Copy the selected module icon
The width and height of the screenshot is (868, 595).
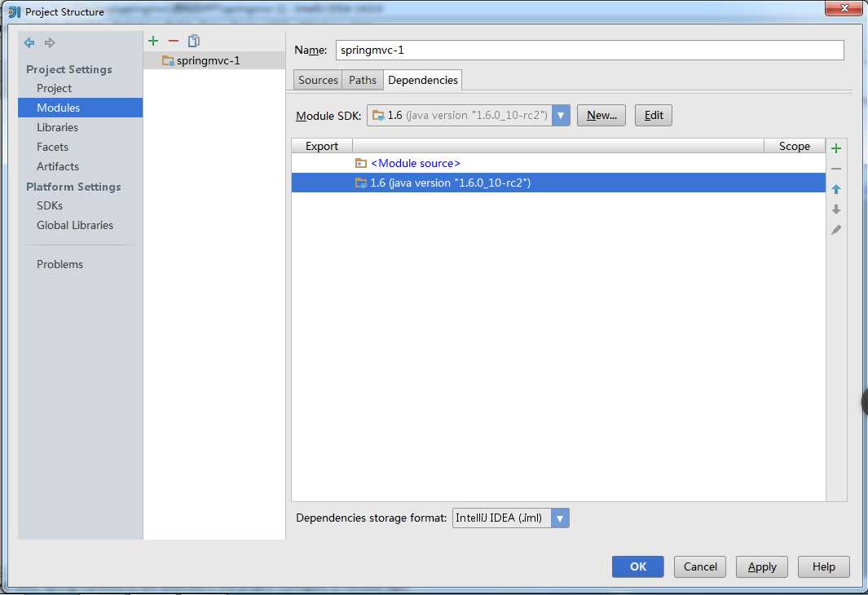(194, 41)
